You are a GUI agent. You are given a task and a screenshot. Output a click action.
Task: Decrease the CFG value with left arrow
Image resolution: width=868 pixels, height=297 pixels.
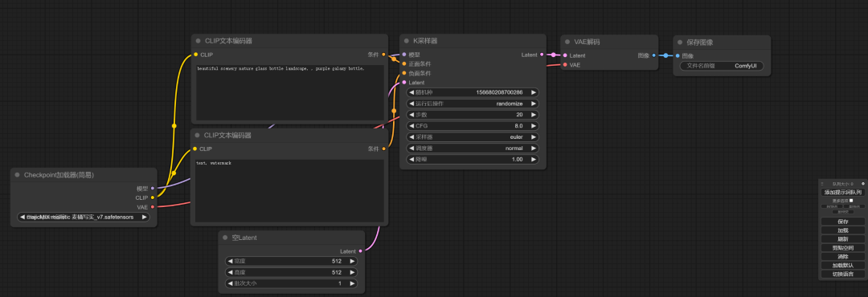click(x=411, y=125)
